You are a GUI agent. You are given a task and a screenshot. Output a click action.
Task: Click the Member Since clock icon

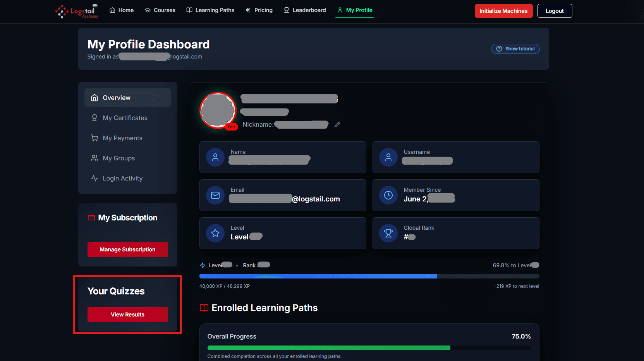388,195
